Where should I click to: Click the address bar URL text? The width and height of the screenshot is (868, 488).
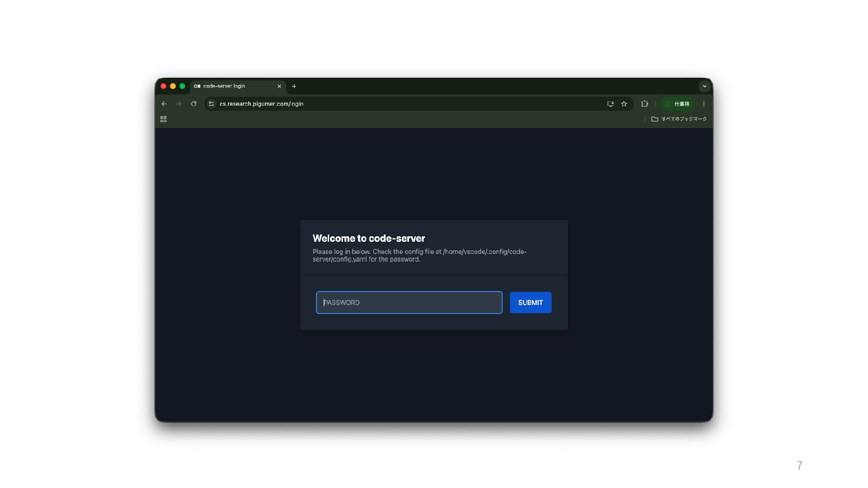[261, 104]
